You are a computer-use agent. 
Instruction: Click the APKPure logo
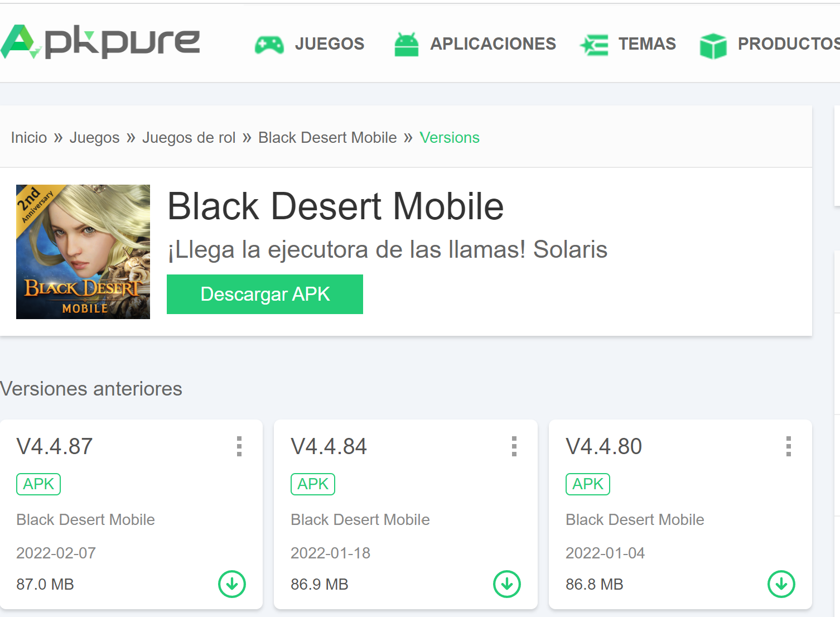click(100, 42)
